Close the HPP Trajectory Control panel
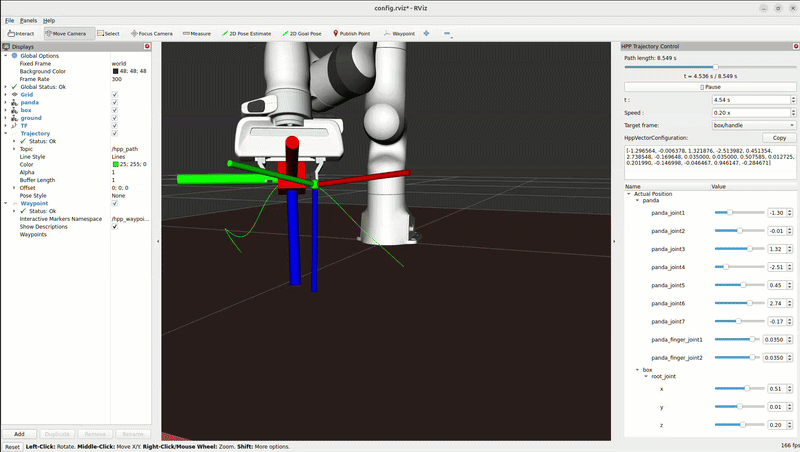This screenshot has height=452, width=800. coord(795,46)
